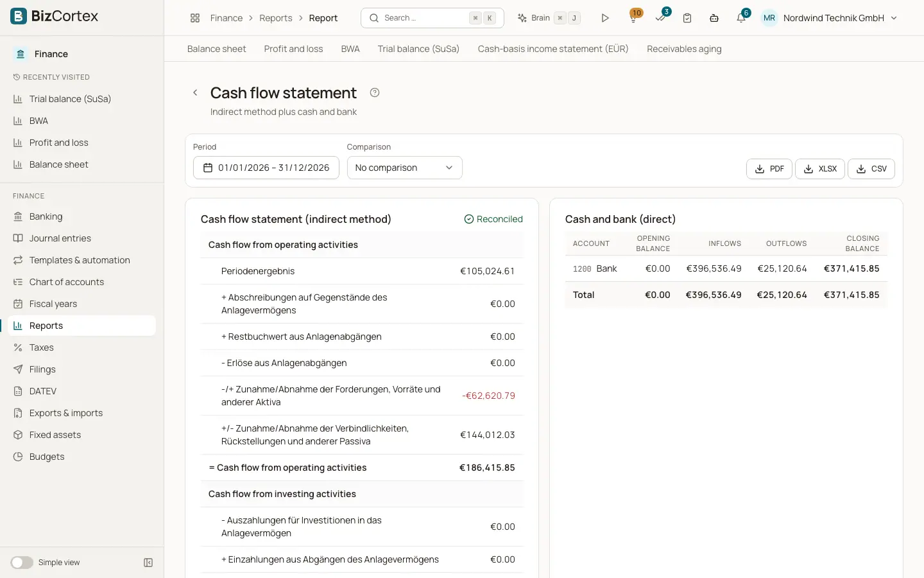Open Taxes in the sidebar
This screenshot has width=924, height=578.
tap(82, 347)
